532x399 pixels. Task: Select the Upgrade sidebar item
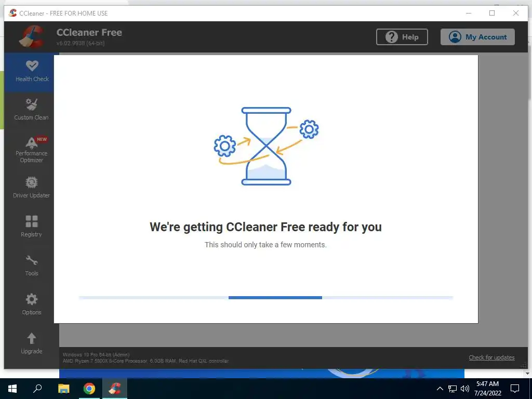point(31,343)
